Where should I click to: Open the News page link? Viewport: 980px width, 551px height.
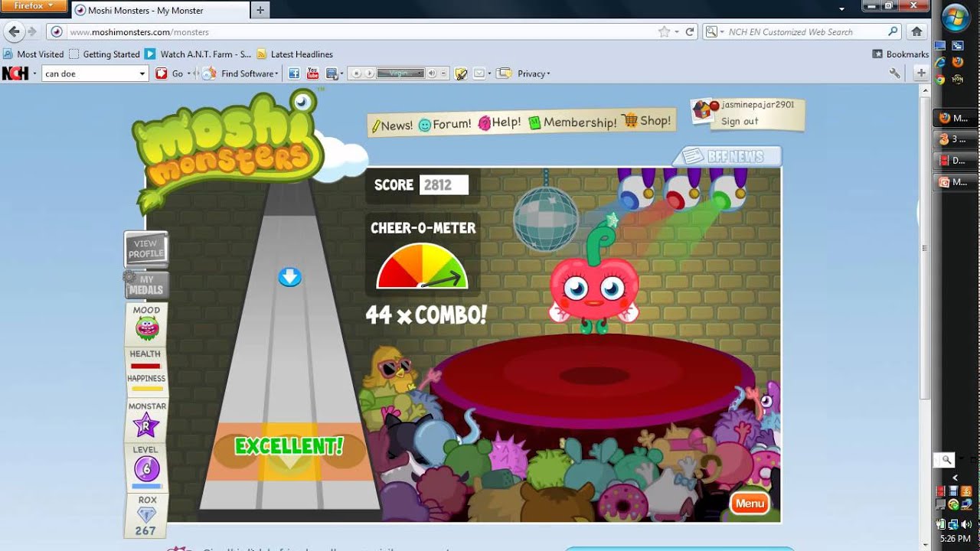coord(392,126)
